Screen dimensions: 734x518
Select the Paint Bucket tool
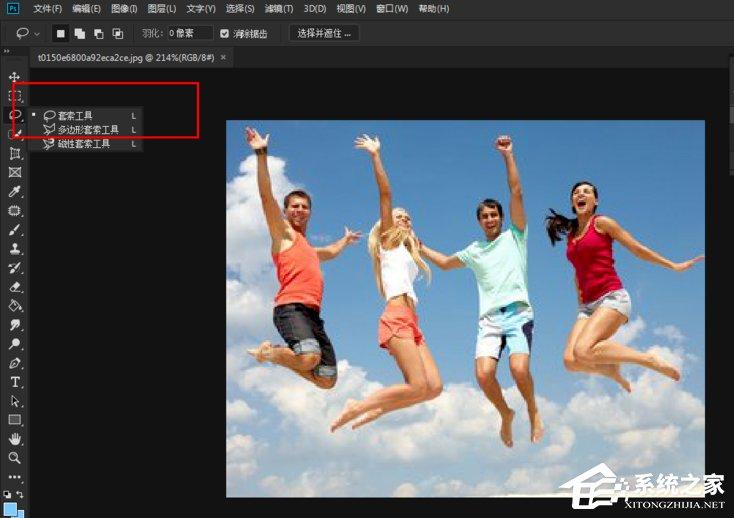tap(15, 306)
